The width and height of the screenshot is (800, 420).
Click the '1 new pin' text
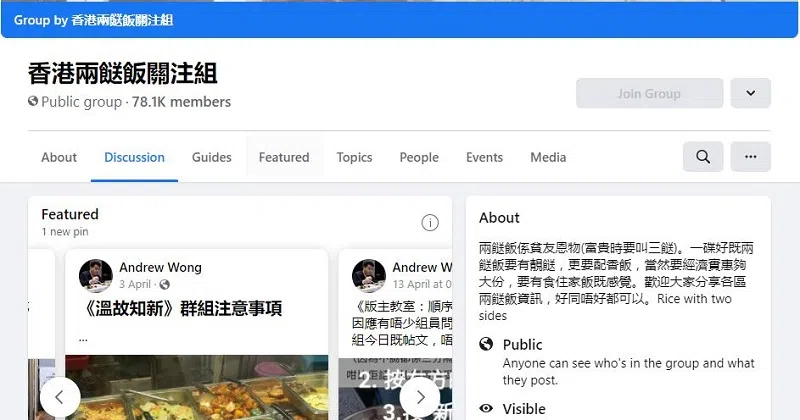click(65, 232)
